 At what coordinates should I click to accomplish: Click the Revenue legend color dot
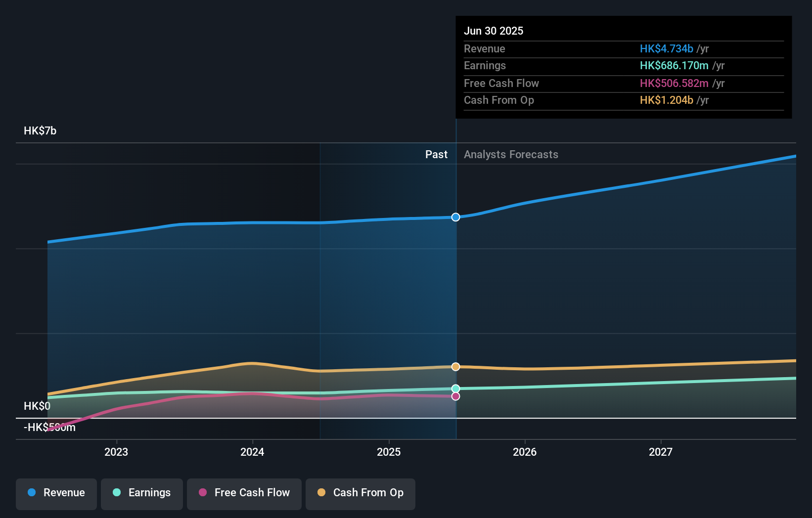(x=31, y=493)
